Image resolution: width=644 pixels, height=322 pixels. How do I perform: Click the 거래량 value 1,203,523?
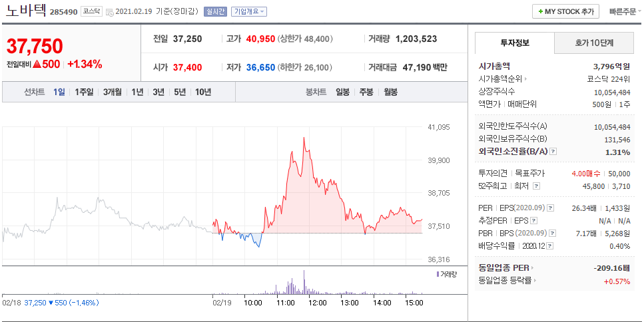coord(416,39)
